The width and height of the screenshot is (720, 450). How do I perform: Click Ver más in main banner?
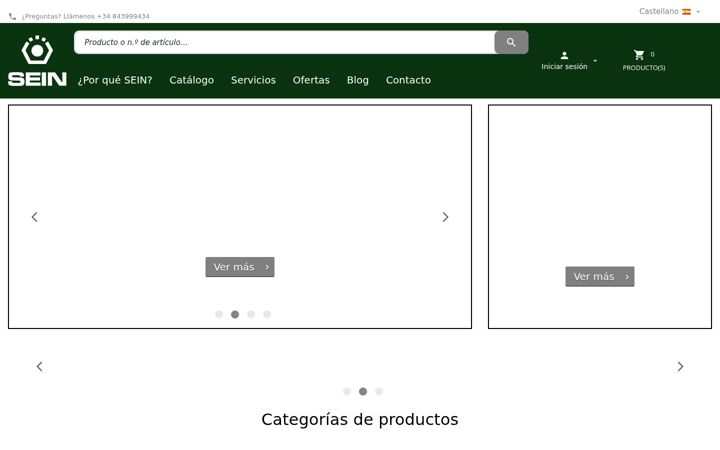(240, 267)
